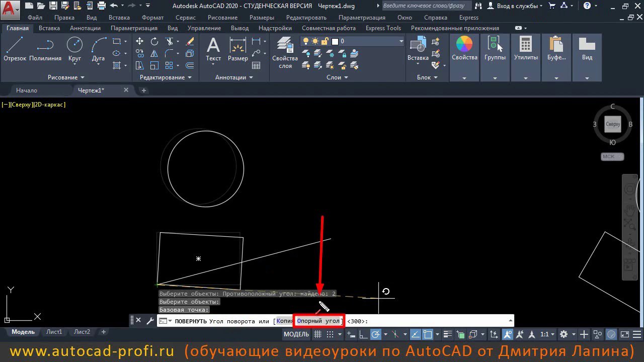The image size is (644, 362).
Task: Toggle Ortho mode in status bar
Action: pos(363,334)
